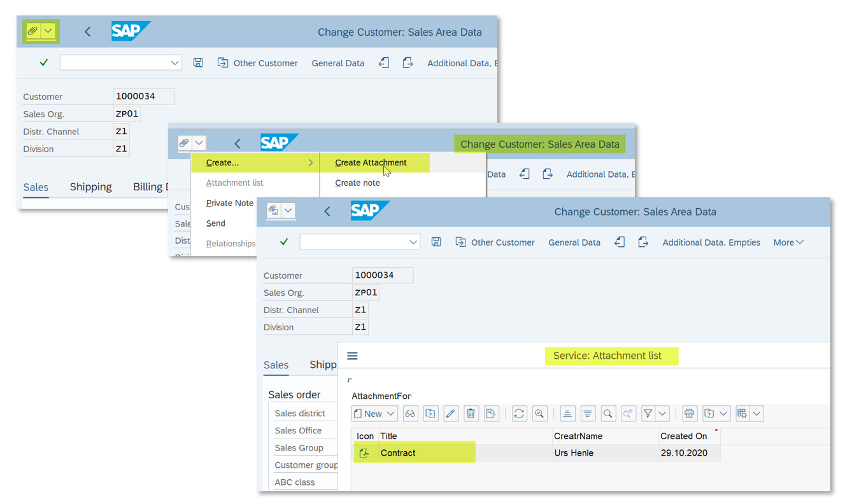Click the save icon in front window toolbar
845x504 pixels.
coord(436,242)
